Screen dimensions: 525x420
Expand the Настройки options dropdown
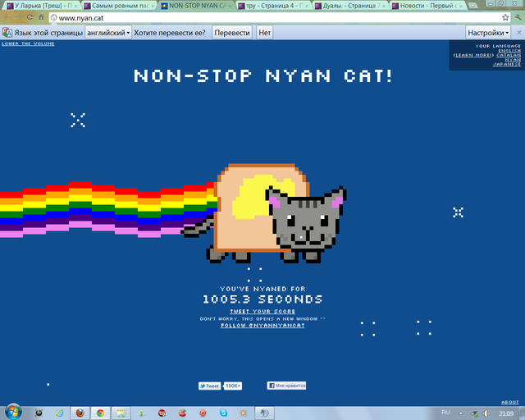pyautogui.click(x=488, y=33)
